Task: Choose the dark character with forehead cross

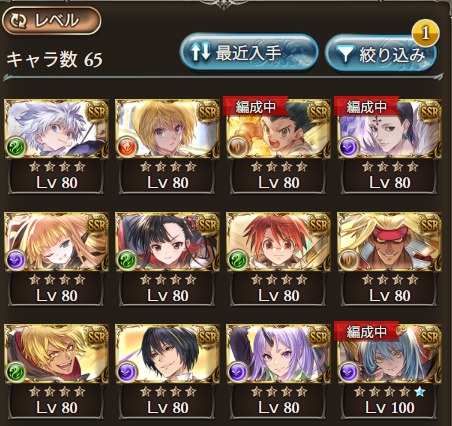Action: (x=389, y=146)
